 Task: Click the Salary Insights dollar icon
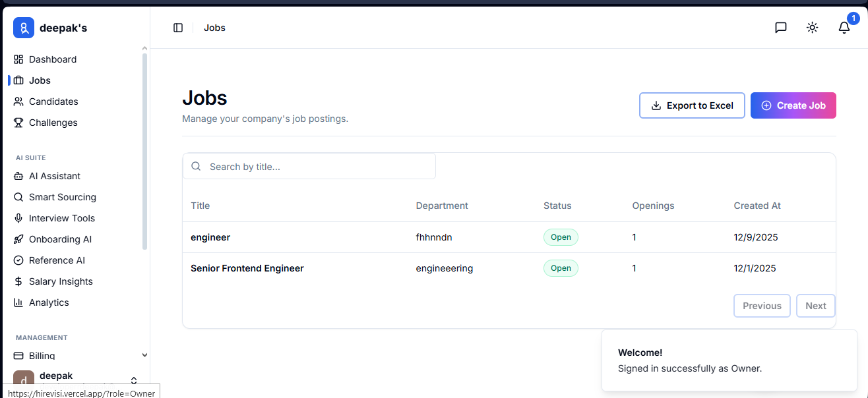(18, 281)
